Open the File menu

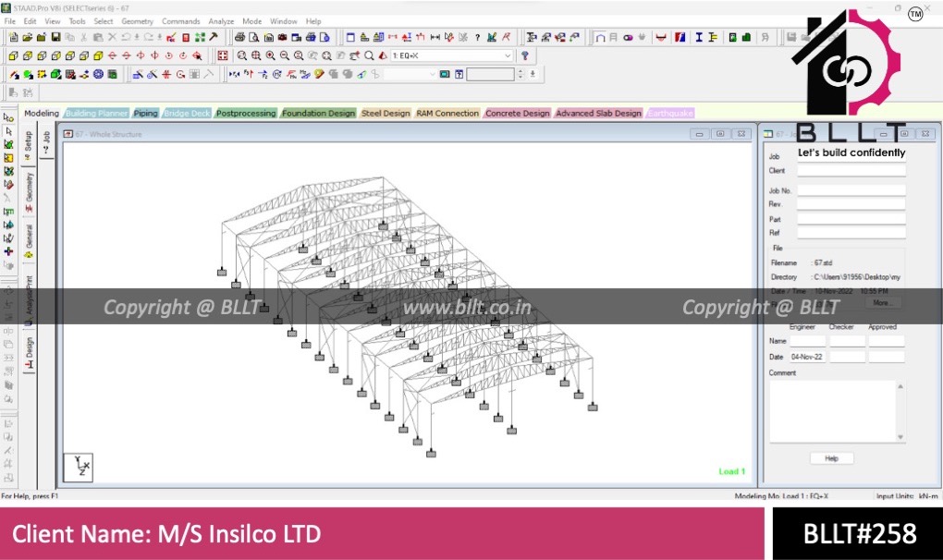click(9, 21)
